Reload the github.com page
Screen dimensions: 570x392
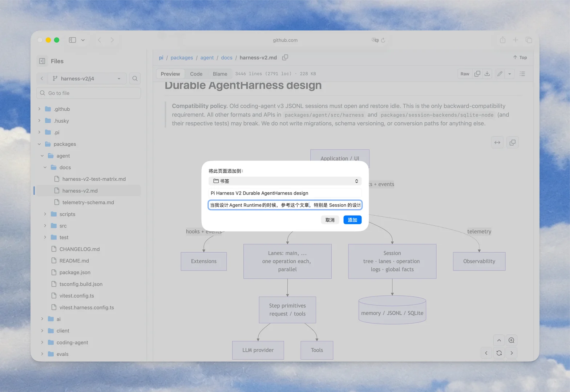pos(383,40)
